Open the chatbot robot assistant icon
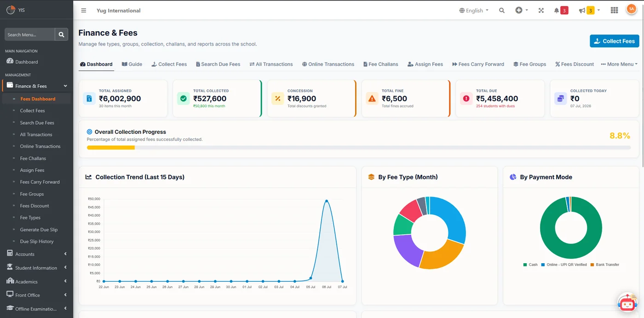The width and height of the screenshot is (644, 318). [627, 302]
